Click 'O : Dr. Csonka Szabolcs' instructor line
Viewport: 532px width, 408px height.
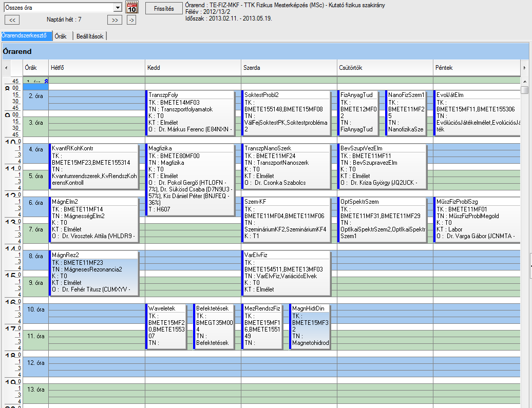pos(275,183)
